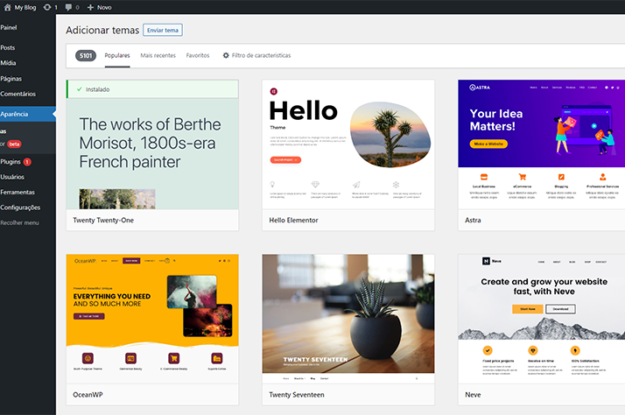Select the Neve theme screenshot

542,319
